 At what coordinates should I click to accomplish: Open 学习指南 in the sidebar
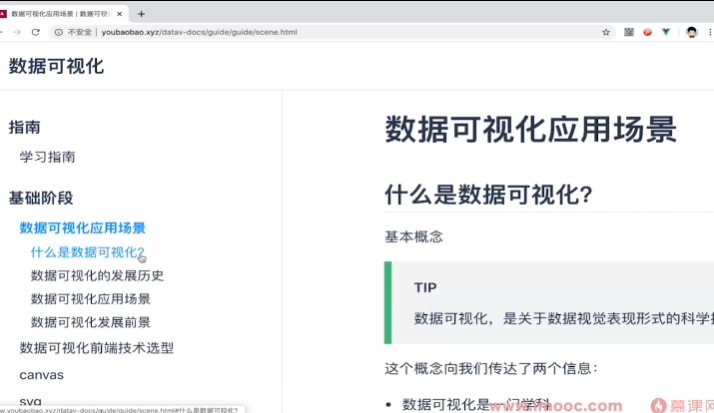47,157
